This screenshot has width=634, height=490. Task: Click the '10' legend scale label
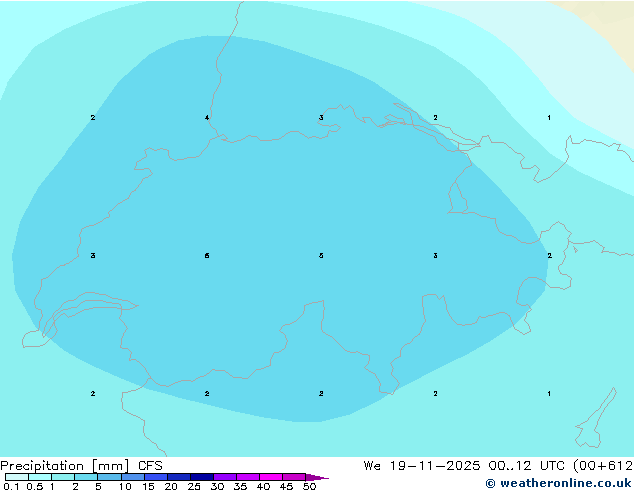pos(125,486)
